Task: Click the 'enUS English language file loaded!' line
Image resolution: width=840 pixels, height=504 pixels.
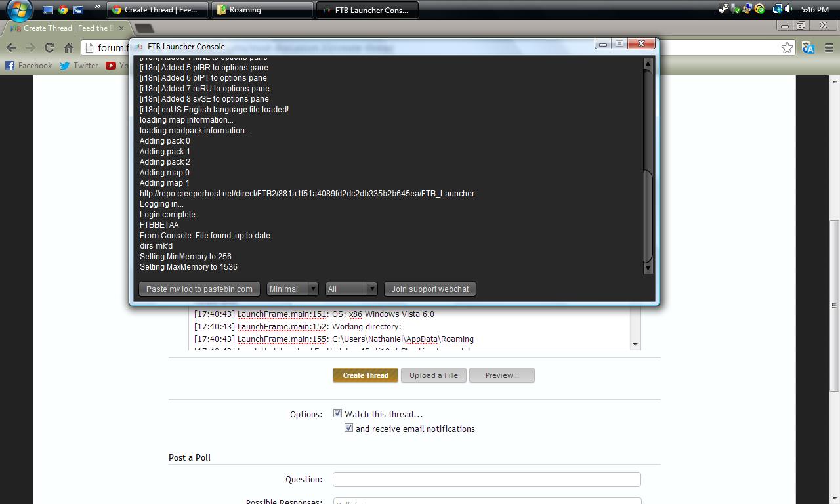Action: pos(214,110)
